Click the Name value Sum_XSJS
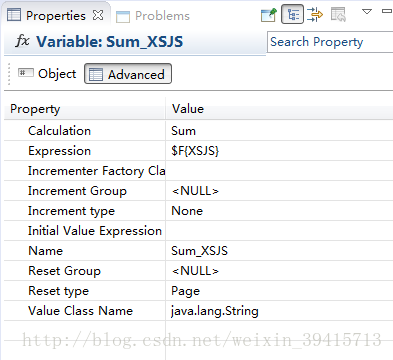The width and height of the screenshot is (393, 360). click(x=199, y=251)
